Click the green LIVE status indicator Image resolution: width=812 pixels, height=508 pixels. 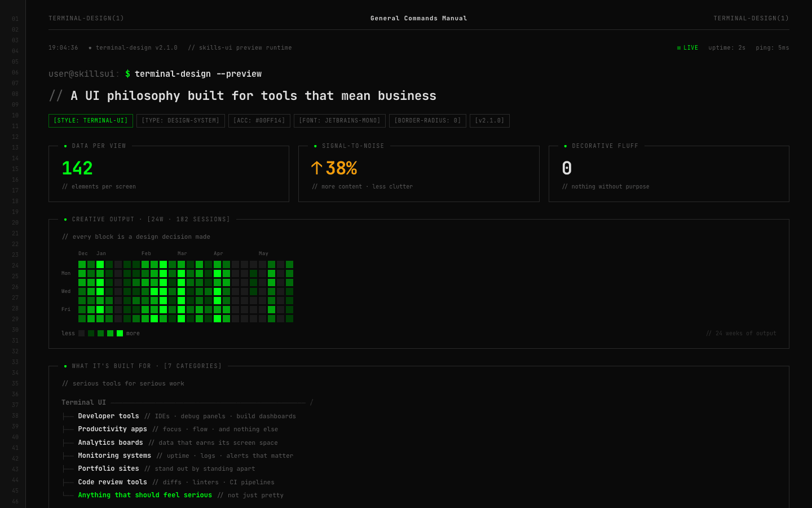687,48
